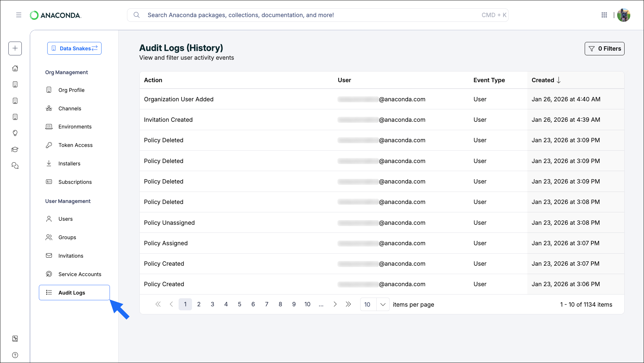644x363 pixels.
Task: Open Token Access settings
Action: (75, 145)
